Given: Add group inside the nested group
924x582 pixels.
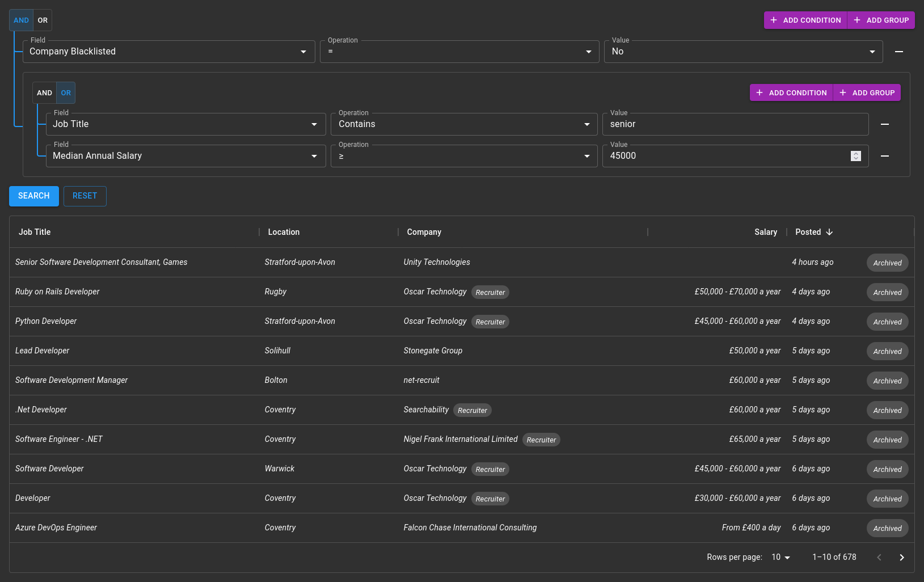Looking at the screenshot, I should (x=867, y=93).
